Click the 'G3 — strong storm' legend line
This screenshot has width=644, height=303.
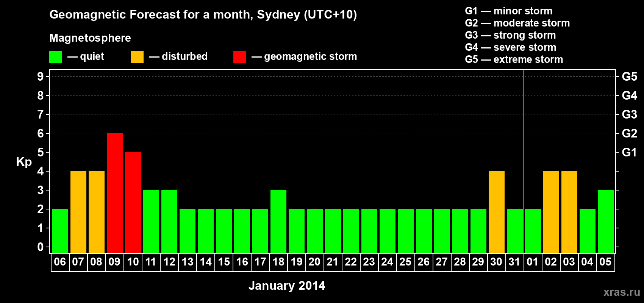click(x=510, y=35)
